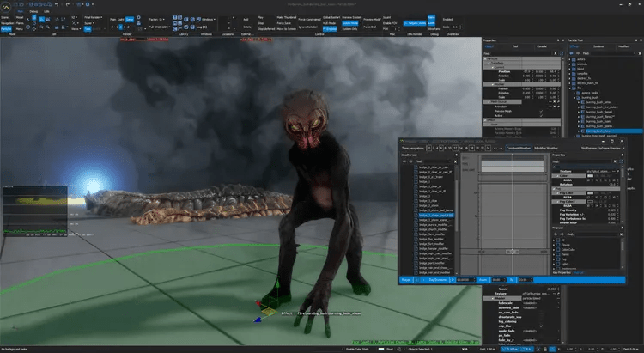Pin the Particle Tool panel with its pin icon
The image size is (644, 353).
coord(636,40)
